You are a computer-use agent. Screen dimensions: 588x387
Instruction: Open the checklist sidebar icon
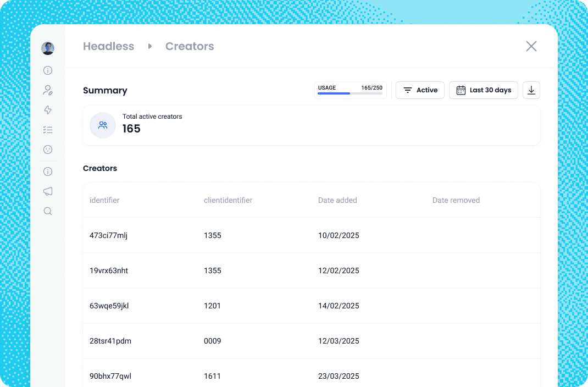(x=48, y=130)
